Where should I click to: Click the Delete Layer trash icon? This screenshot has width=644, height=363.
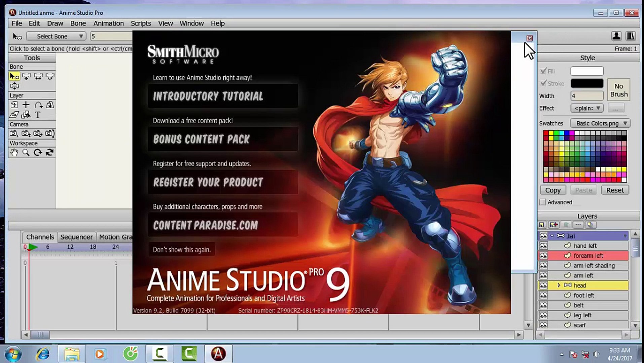tap(566, 225)
